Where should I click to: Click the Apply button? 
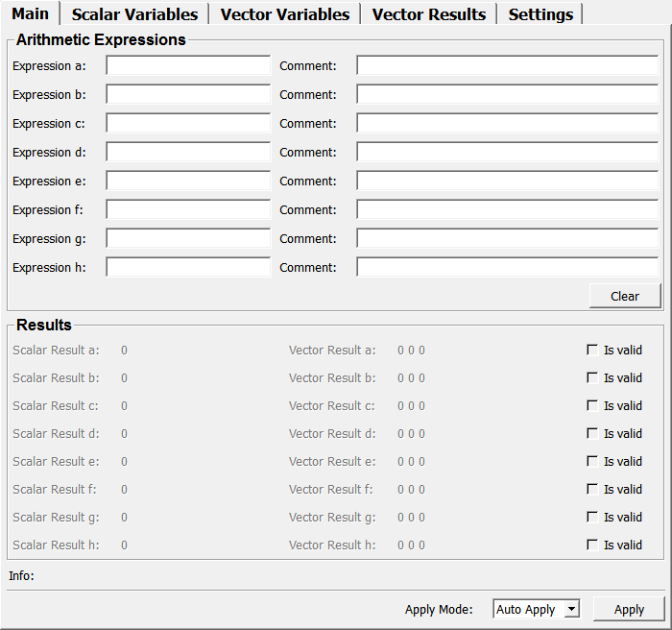click(629, 609)
